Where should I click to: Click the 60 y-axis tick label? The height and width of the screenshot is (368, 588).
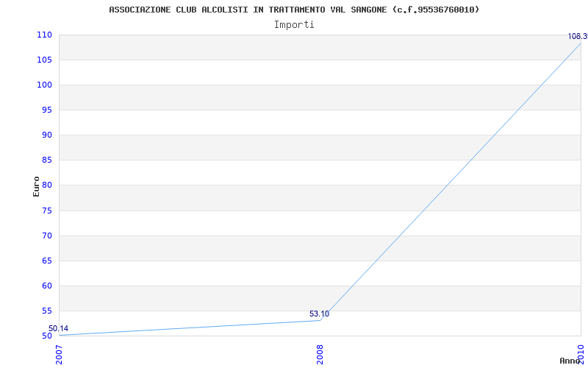point(47,286)
